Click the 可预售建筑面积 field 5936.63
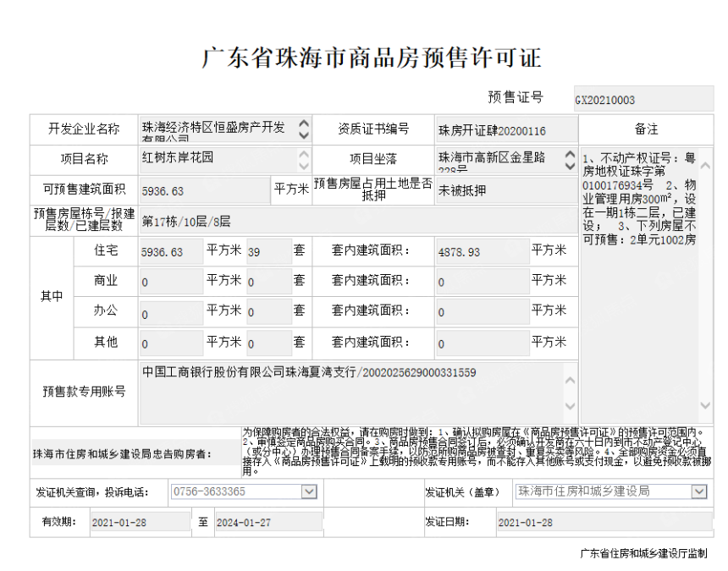The image size is (728, 571). click(x=204, y=190)
